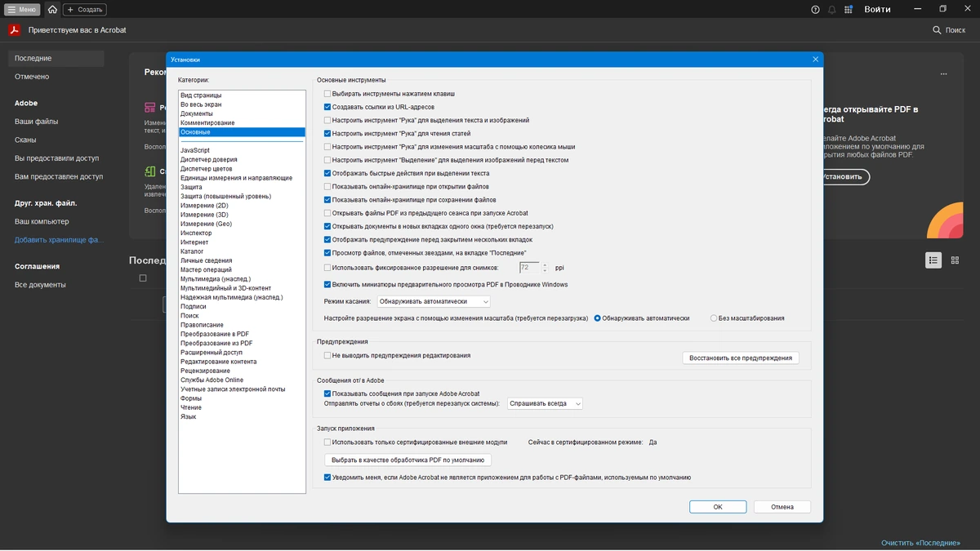The height and width of the screenshot is (551, 980).
Task: Click the ppi resolution value field
Action: (530, 267)
